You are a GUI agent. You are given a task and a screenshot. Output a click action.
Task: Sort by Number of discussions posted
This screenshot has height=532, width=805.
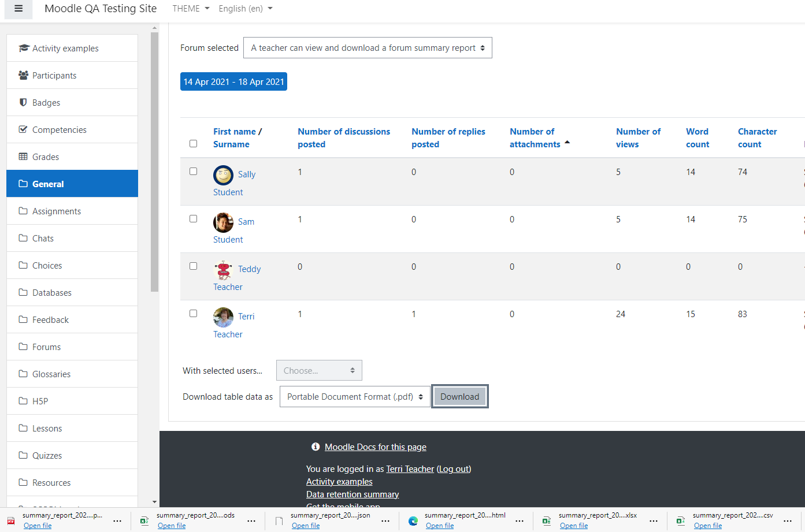pyautogui.click(x=344, y=137)
